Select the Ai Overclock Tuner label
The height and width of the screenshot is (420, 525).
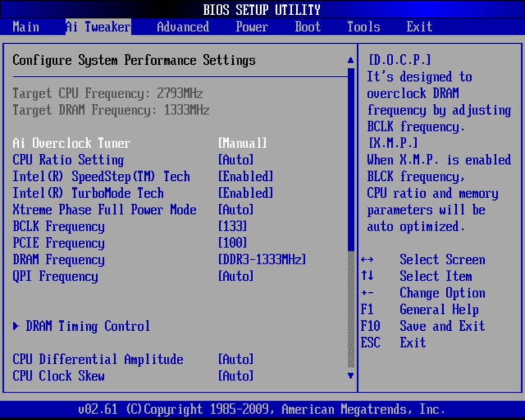point(71,143)
